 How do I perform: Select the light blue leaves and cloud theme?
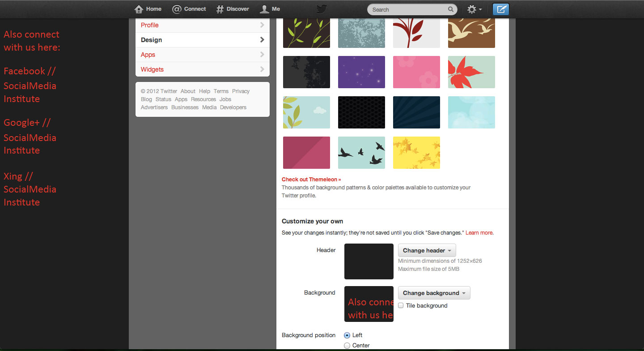[x=306, y=112]
